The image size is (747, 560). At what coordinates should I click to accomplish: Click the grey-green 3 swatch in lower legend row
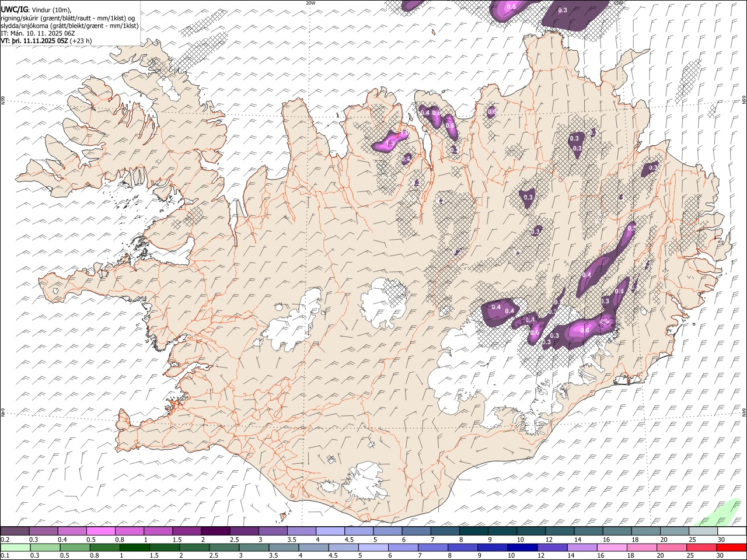pos(254,548)
